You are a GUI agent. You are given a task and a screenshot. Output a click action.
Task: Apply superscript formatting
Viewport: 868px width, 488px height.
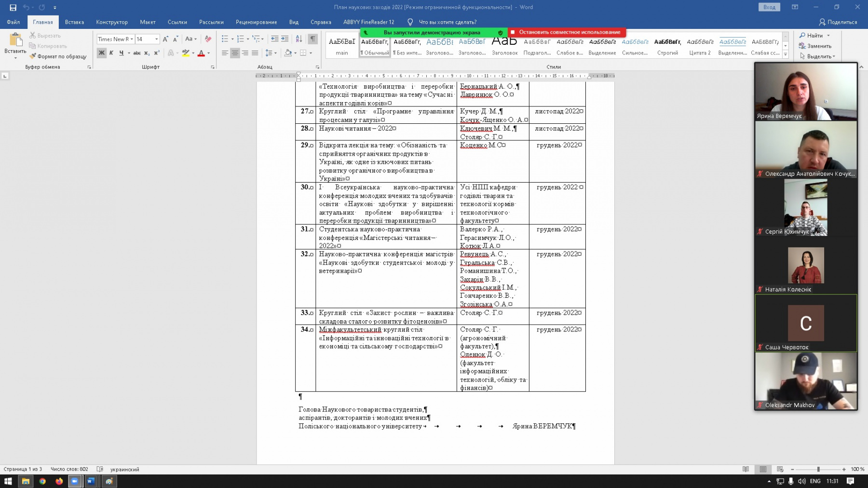(x=157, y=53)
